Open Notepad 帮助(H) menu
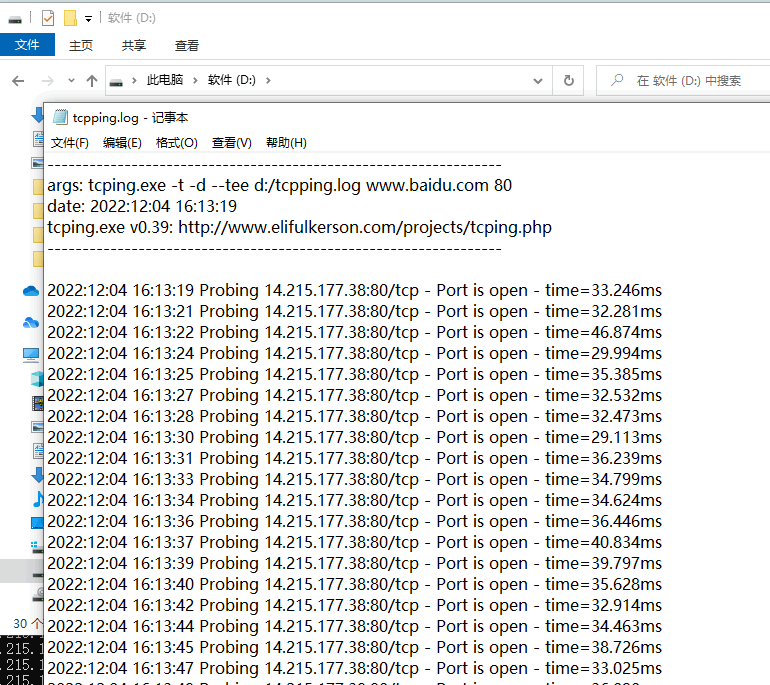The image size is (770, 685). pyautogui.click(x=286, y=143)
